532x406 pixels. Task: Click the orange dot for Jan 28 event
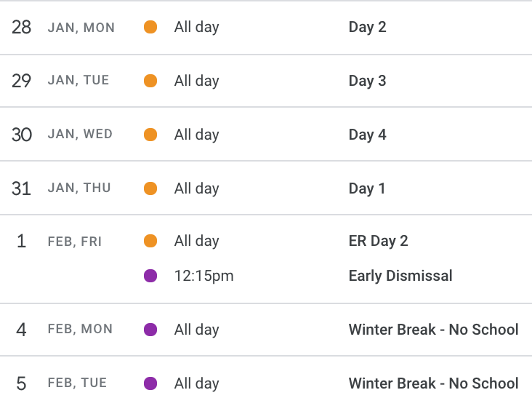point(150,27)
